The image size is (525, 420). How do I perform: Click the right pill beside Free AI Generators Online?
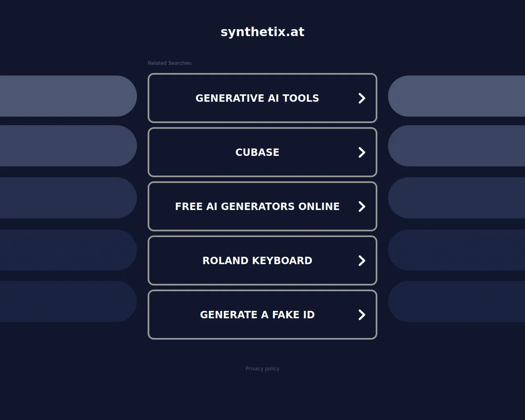tap(457, 198)
